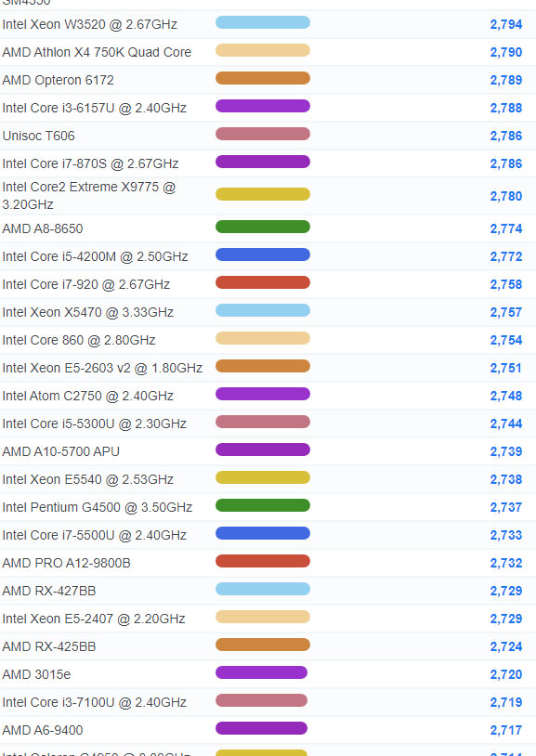Select the AMD A10-5700 APU link
Screen dimensions: 536x756
[x=60, y=451]
